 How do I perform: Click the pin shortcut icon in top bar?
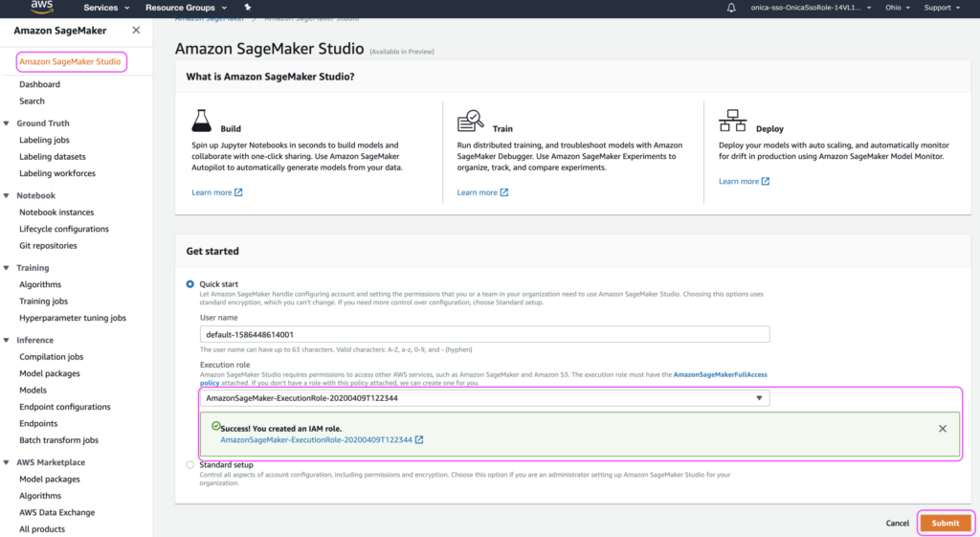248,8
